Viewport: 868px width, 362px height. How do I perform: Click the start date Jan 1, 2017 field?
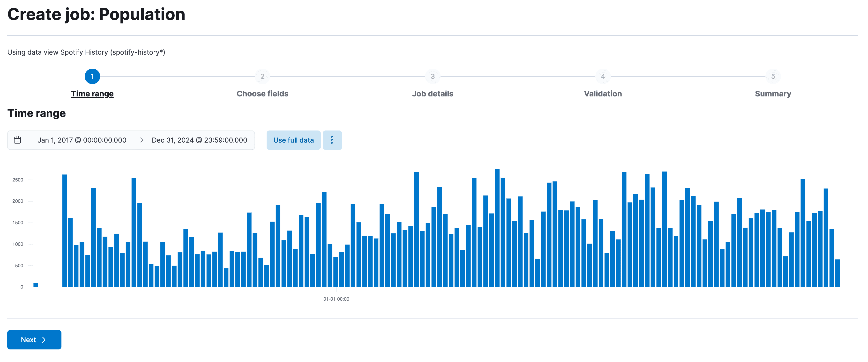[82, 140]
